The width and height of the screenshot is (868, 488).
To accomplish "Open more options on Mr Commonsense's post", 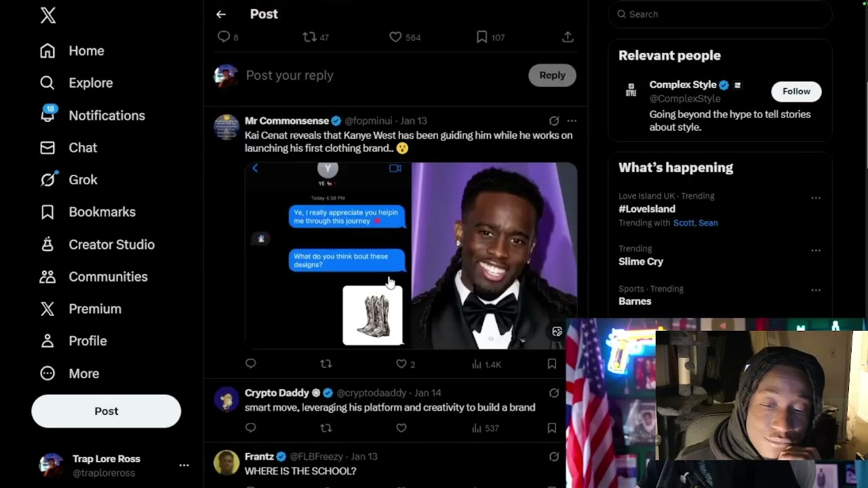I will coord(572,121).
